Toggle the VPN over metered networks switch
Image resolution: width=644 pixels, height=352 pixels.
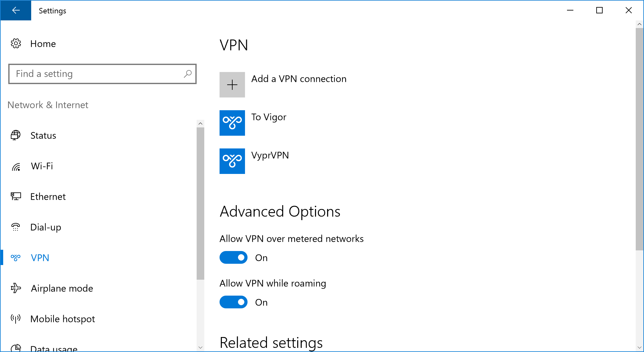click(x=234, y=257)
